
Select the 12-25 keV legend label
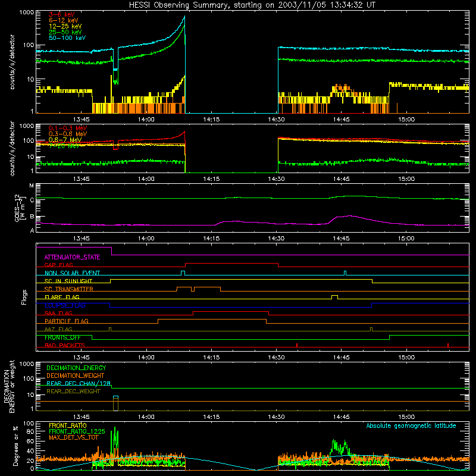[65, 26]
